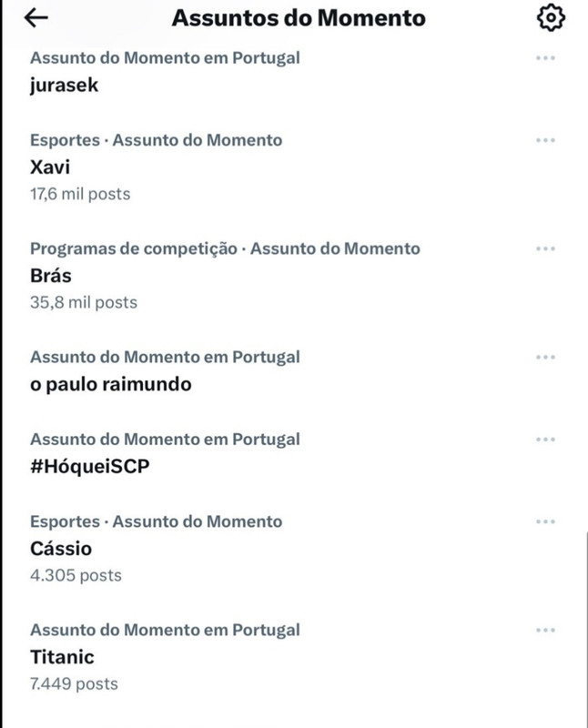
Task: Open the Titanic trending topic
Action: point(62,657)
